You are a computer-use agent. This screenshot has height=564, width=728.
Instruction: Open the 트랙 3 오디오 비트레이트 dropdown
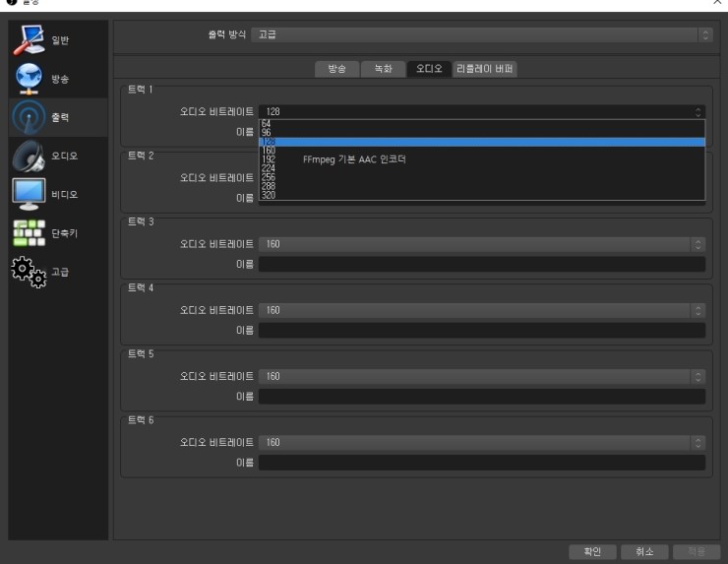coord(482,244)
